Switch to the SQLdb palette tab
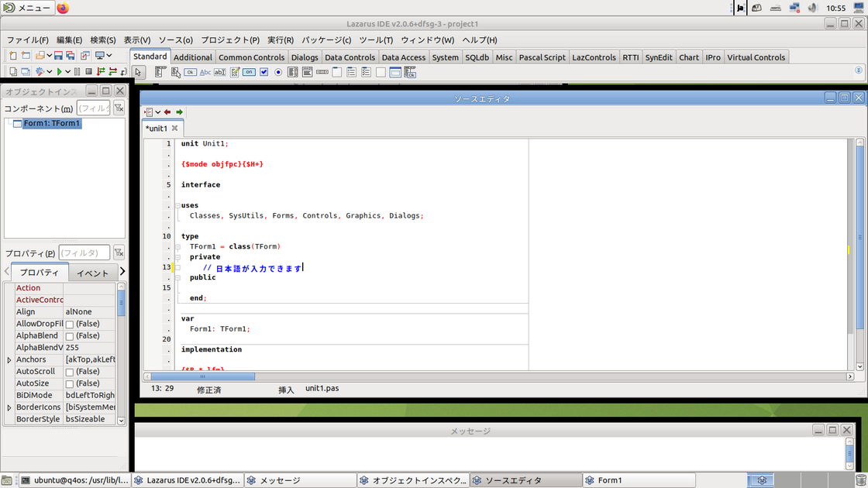Viewport: 868px width, 488px height. pos(477,57)
